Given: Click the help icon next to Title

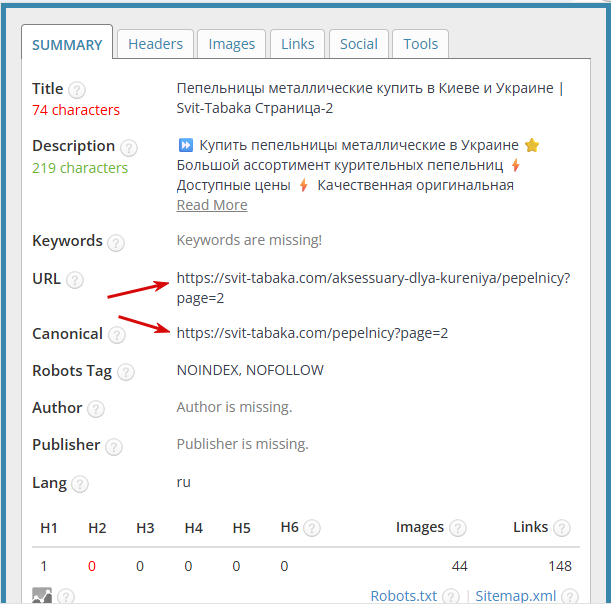Looking at the screenshot, I should pos(77,90).
